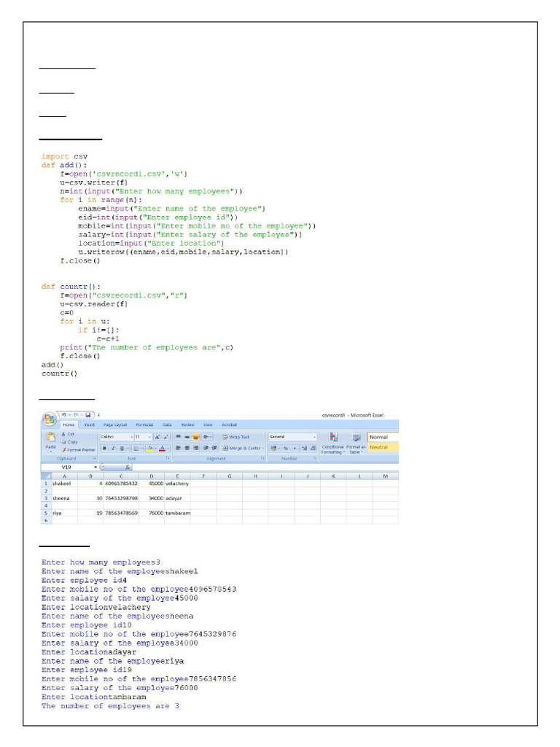Click the Office button in Excel
560x747 pixels.
click(49, 419)
